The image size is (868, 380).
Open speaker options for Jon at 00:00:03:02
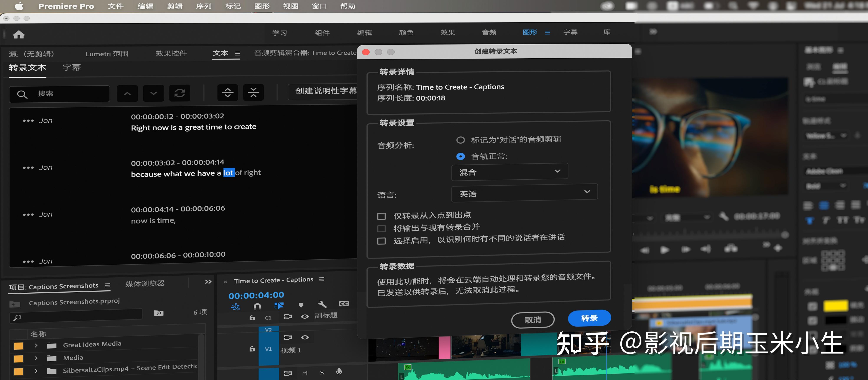coord(28,167)
